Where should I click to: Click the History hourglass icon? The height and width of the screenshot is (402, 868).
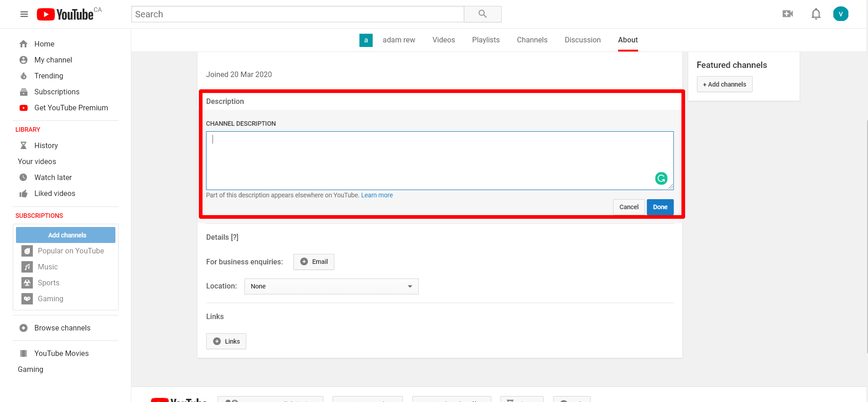[x=24, y=145]
